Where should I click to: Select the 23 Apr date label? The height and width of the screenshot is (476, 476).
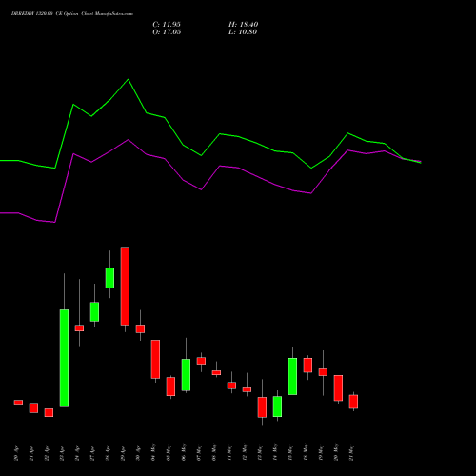pos(62,453)
